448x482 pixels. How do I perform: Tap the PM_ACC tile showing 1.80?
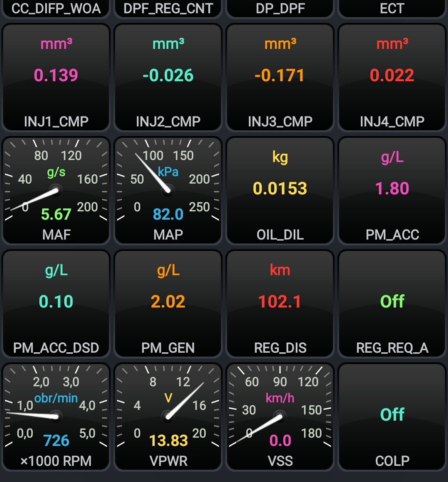[392, 191]
